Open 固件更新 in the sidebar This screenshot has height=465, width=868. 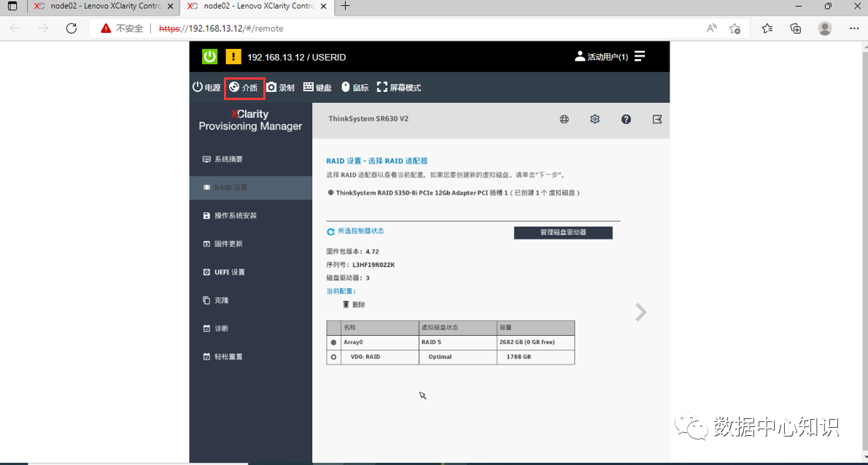(251, 244)
